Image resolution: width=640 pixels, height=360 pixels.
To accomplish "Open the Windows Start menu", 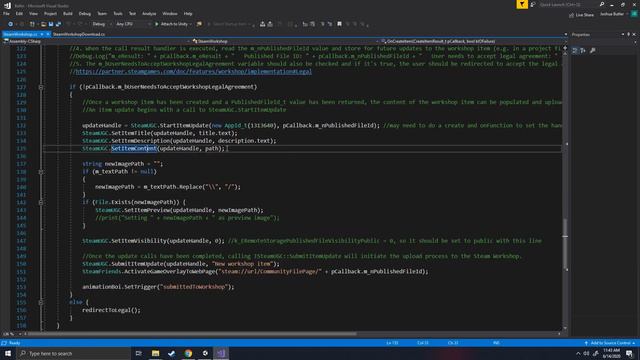I will pos(8,353).
